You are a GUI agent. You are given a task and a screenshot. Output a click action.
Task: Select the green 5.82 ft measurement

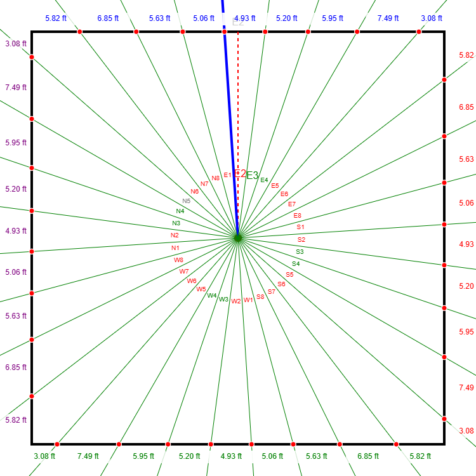coord(420,456)
